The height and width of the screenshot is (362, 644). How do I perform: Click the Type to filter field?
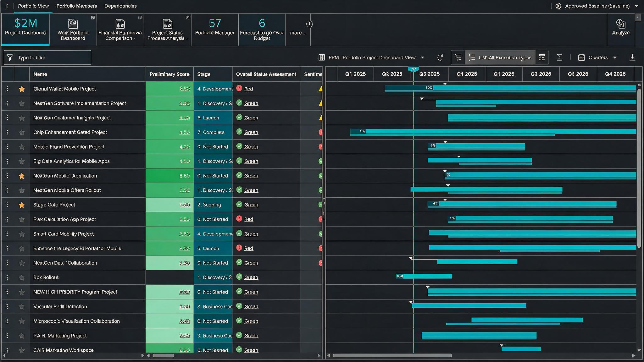point(47,58)
